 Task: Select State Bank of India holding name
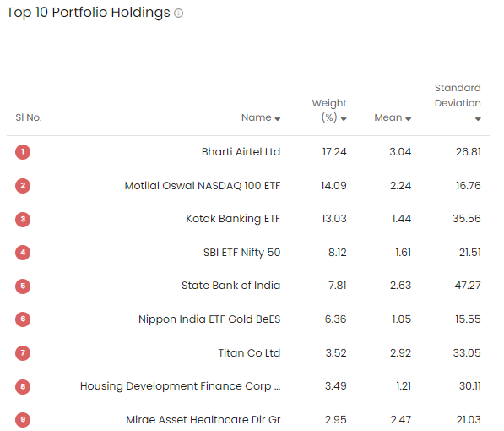[x=230, y=285]
